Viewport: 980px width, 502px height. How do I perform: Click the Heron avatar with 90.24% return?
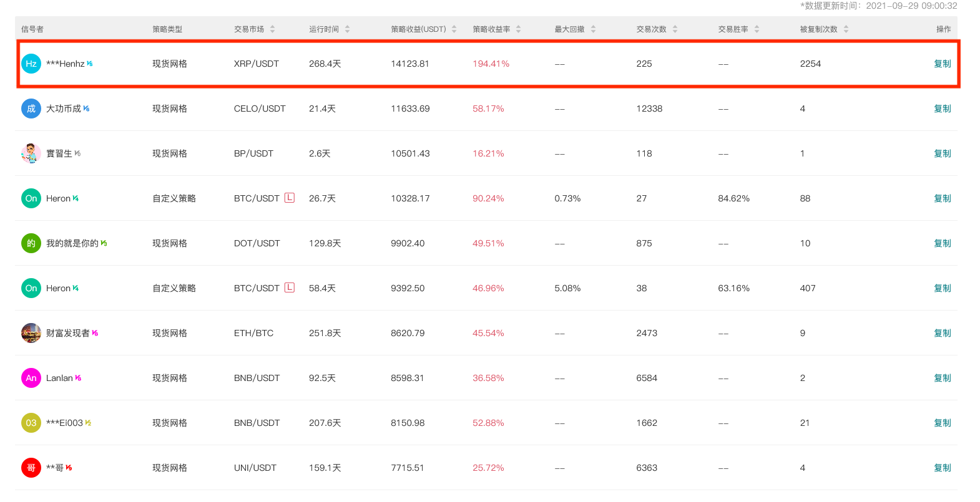click(31, 198)
